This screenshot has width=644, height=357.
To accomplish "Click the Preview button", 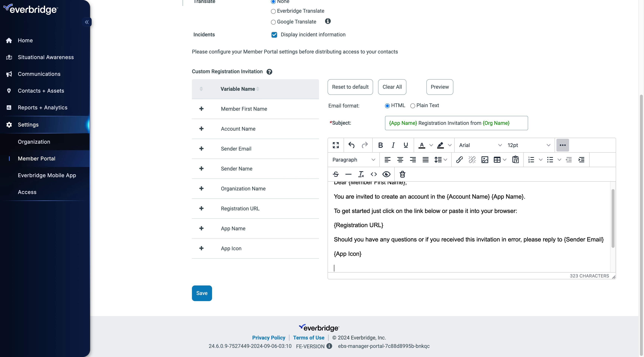I will pos(440,87).
